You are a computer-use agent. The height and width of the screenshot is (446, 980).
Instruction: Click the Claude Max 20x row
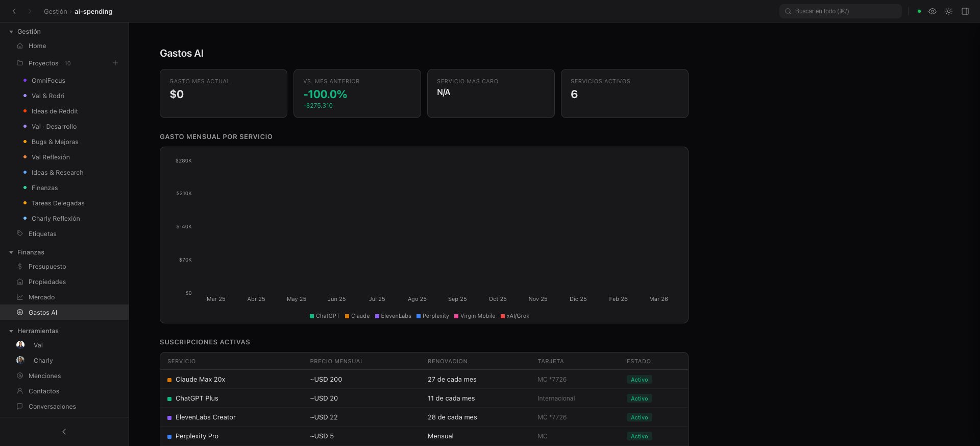pos(424,380)
